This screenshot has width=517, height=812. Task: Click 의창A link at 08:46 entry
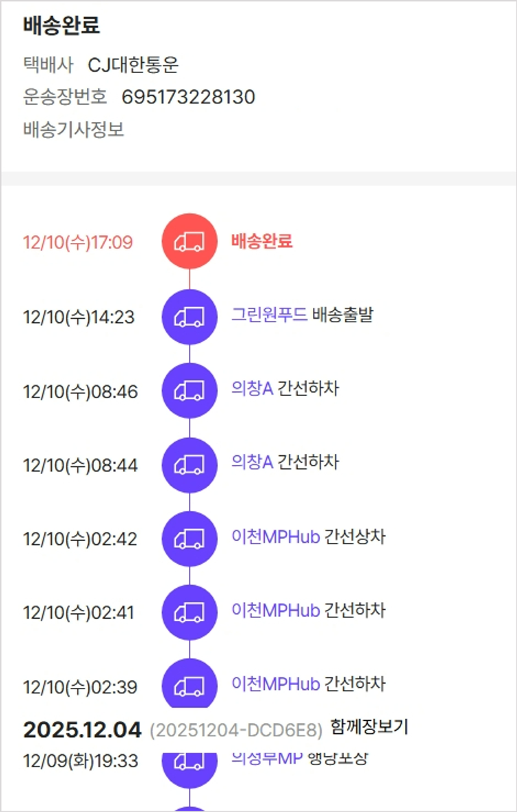click(x=252, y=389)
